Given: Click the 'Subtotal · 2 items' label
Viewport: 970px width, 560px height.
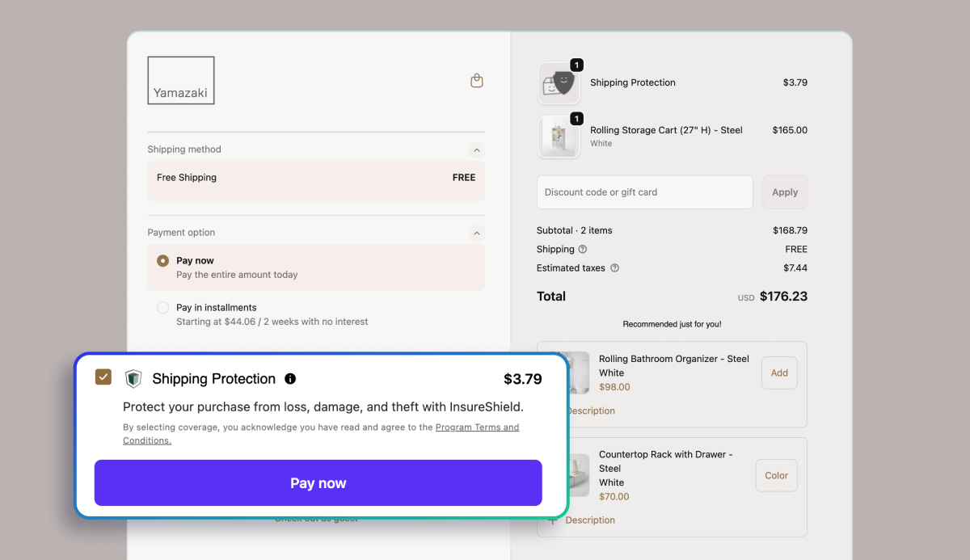Looking at the screenshot, I should click(x=575, y=230).
